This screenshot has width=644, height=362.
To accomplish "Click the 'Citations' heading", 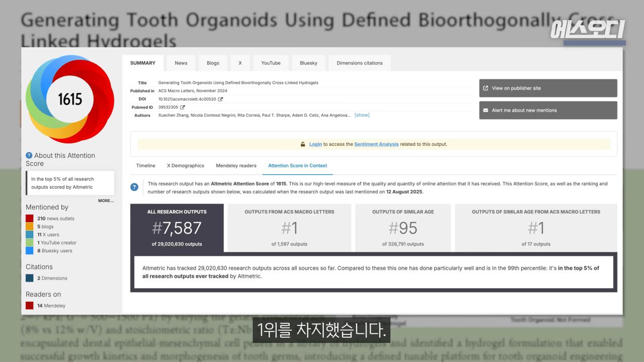I will pos(39,267).
